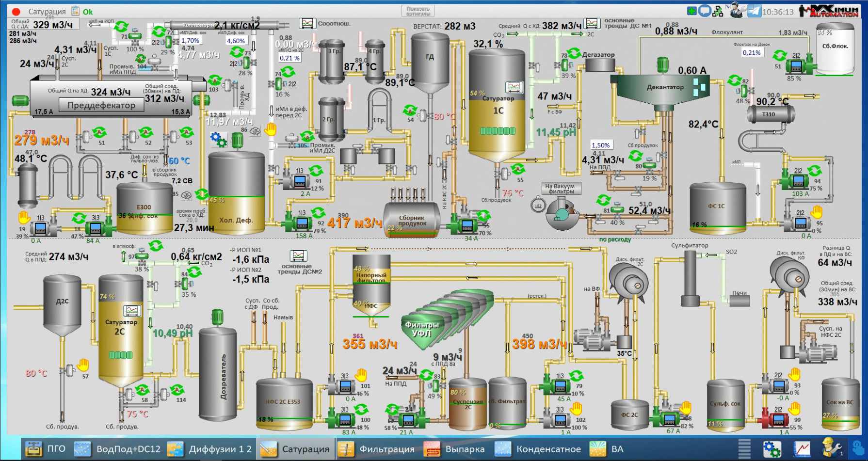The image size is (868, 461).
Task: Open the trend chart icon beside Сооотнош.
Action: click(x=307, y=23)
